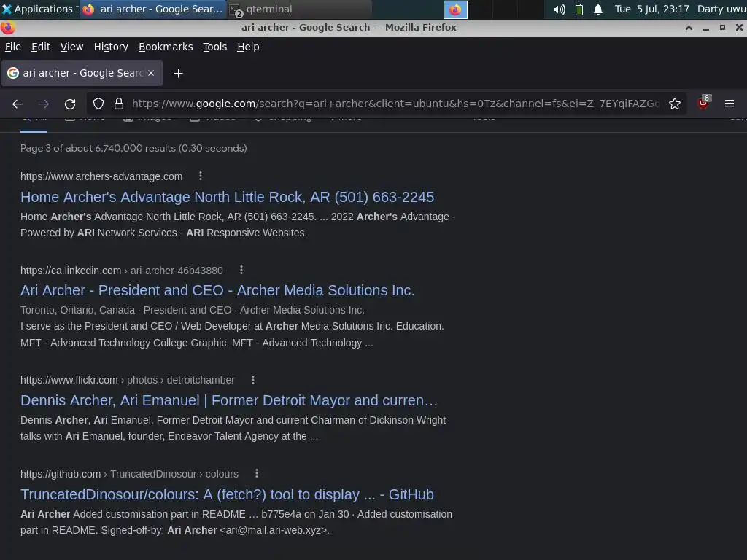Click the flickr.com photos detroitchamber breadcrumb
The width and height of the screenshot is (747, 560).
point(128,379)
